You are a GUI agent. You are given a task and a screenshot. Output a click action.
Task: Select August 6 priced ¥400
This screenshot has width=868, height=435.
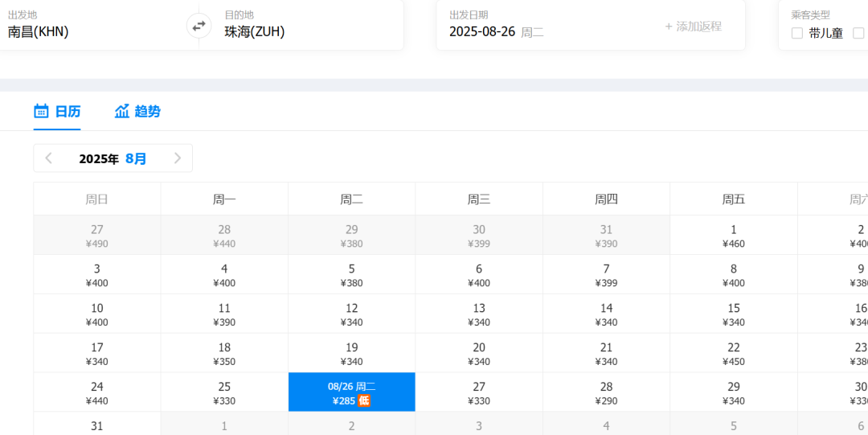pyautogui.click(x=479, y=275)
